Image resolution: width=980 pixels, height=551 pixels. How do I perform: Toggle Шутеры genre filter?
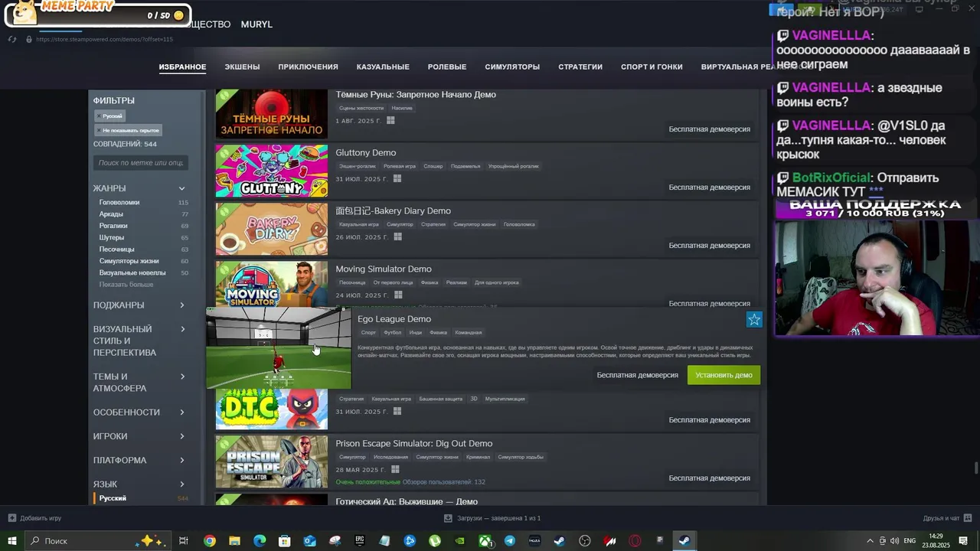point(112,237)
